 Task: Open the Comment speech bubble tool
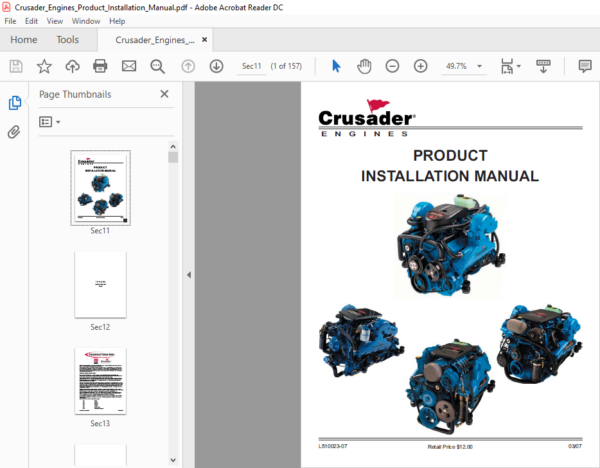tap(585, 66)
